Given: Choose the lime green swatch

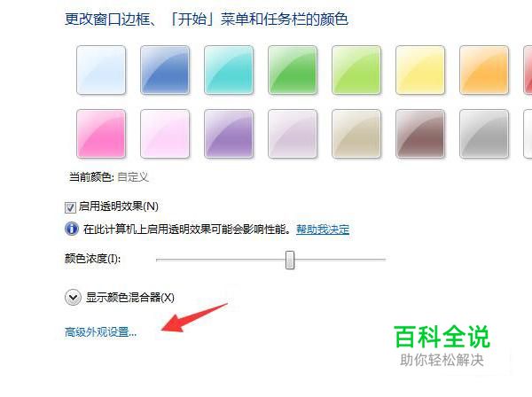Looking at the screenshot, I should [356, 70].
